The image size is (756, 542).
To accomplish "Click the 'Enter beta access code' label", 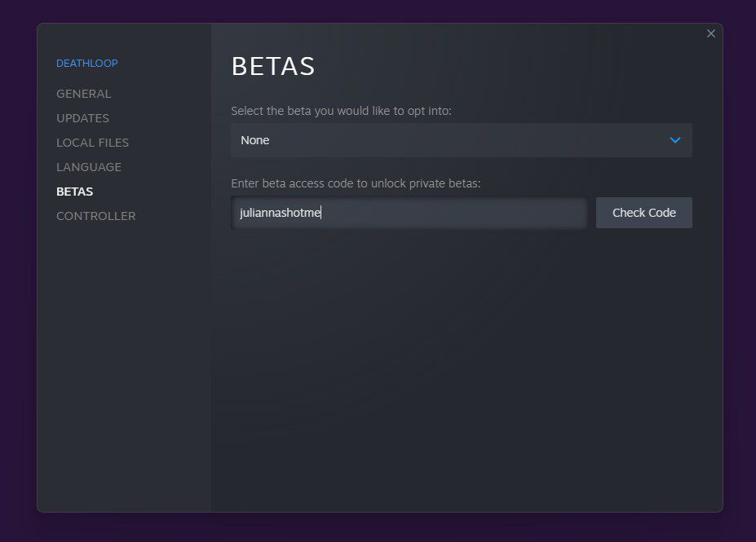I will pos(356,183).
